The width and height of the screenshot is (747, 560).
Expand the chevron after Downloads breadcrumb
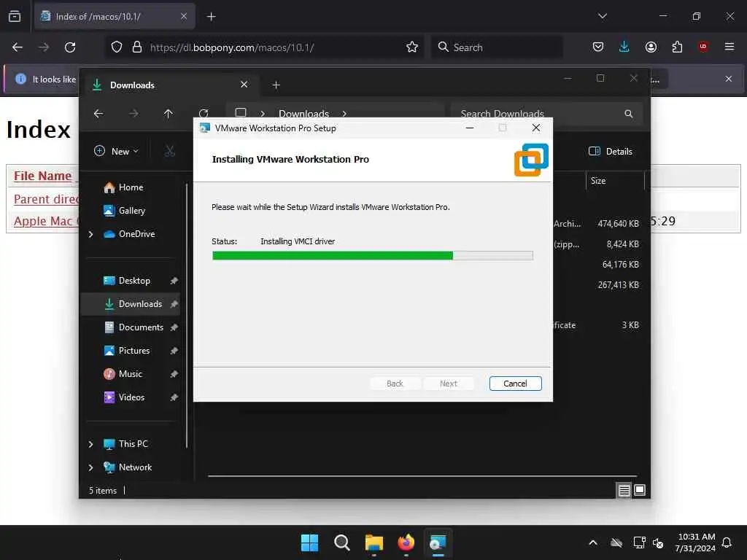point(344,113)
